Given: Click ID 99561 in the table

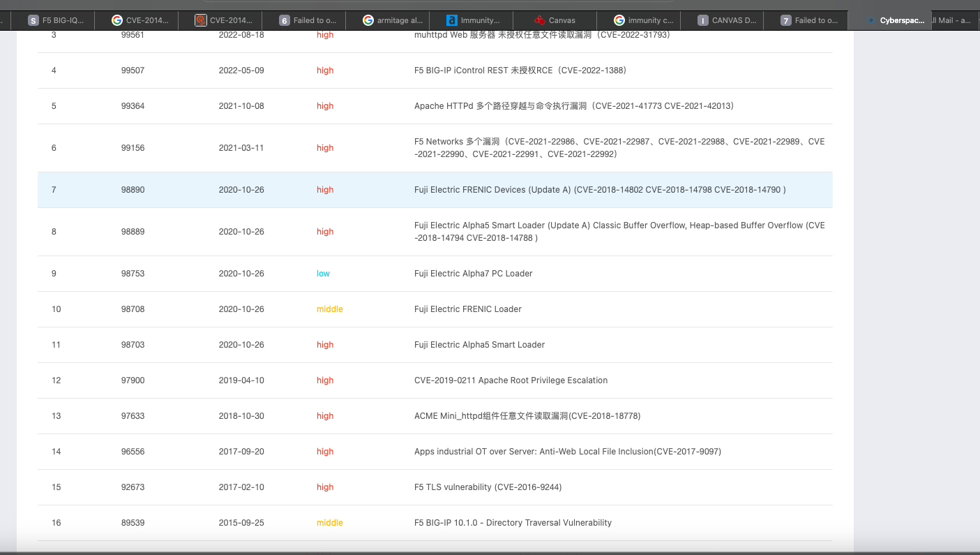Looking at the screenshot, I should [133, 35].
